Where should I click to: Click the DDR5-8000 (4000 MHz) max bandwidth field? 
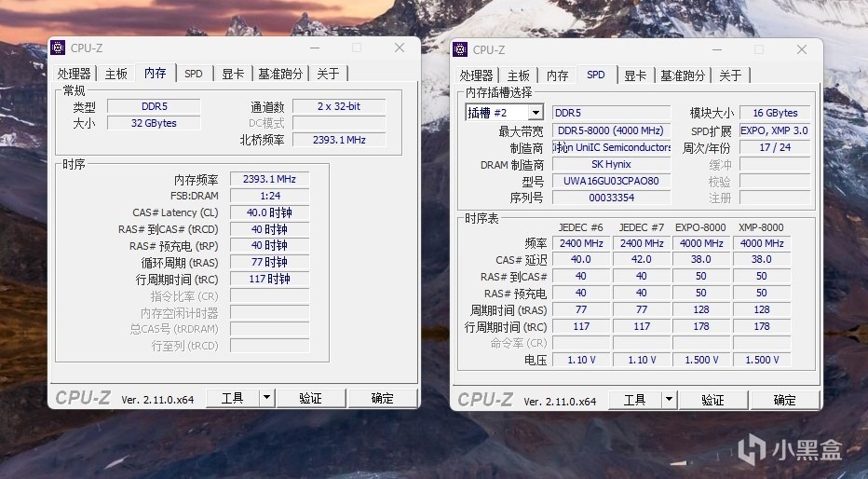[x=611, y=130]
